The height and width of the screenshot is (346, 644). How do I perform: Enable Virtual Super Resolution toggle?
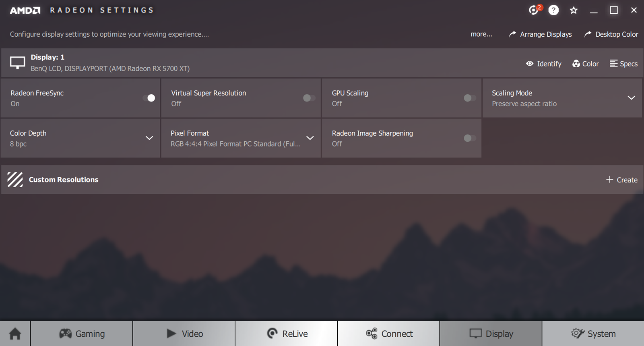pos(309,98)
